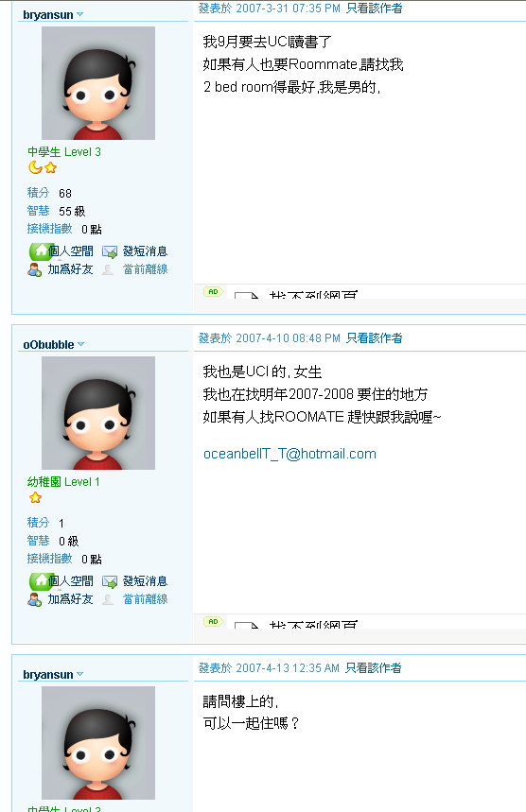Screen dimensions: 526x812
Task: Click offline status icon in first post
Action: point(108,269)
